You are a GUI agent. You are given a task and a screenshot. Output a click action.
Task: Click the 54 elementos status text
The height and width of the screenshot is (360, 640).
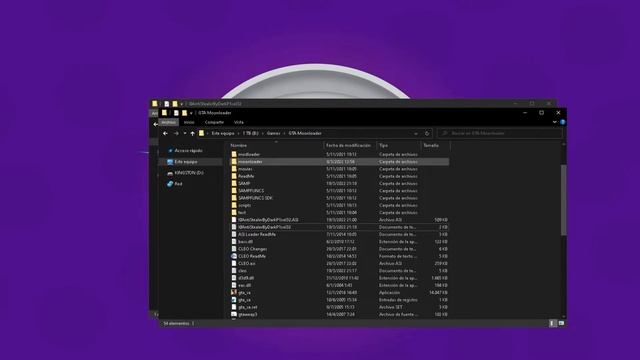tap(177, 323)
